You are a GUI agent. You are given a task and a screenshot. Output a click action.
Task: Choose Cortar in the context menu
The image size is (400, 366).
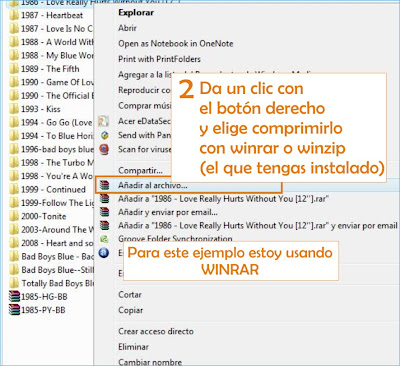click(130, 295)
